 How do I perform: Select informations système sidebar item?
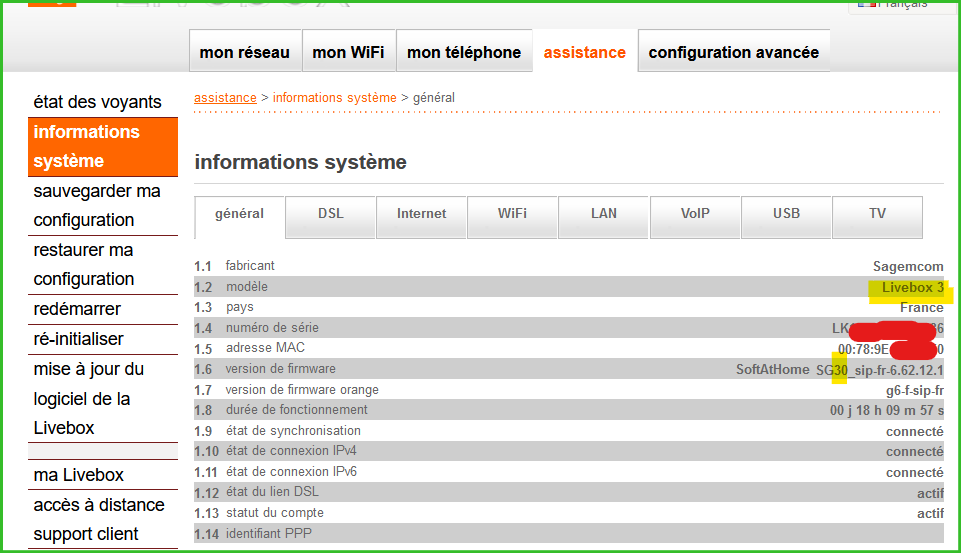pos(103,147)
